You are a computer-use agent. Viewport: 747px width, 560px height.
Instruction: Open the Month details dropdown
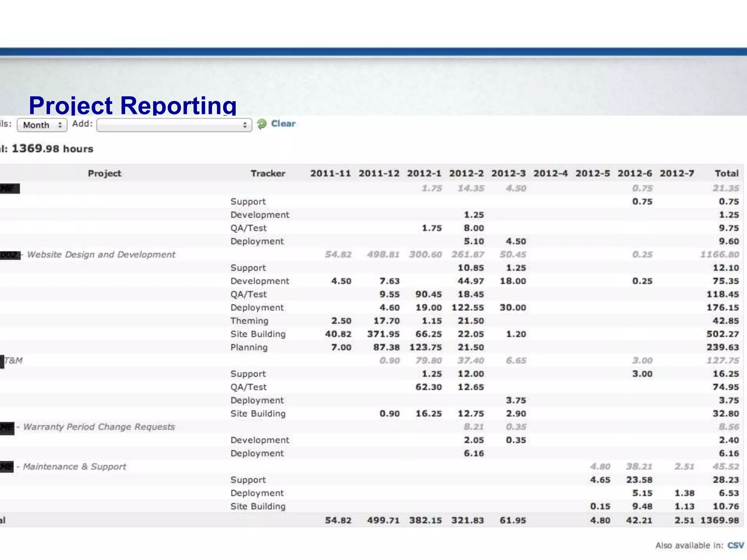coord(42,125)
